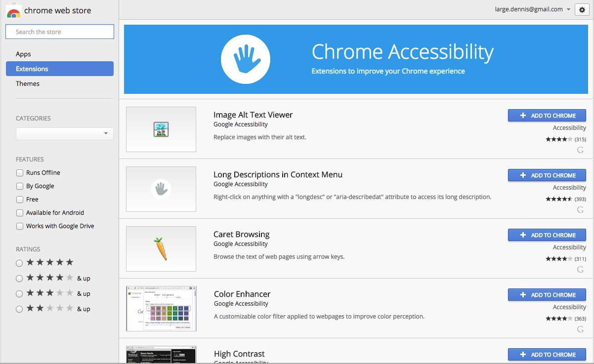Check the Free filter checkbox
Screen dimensions: 594x364
(19, 199)
